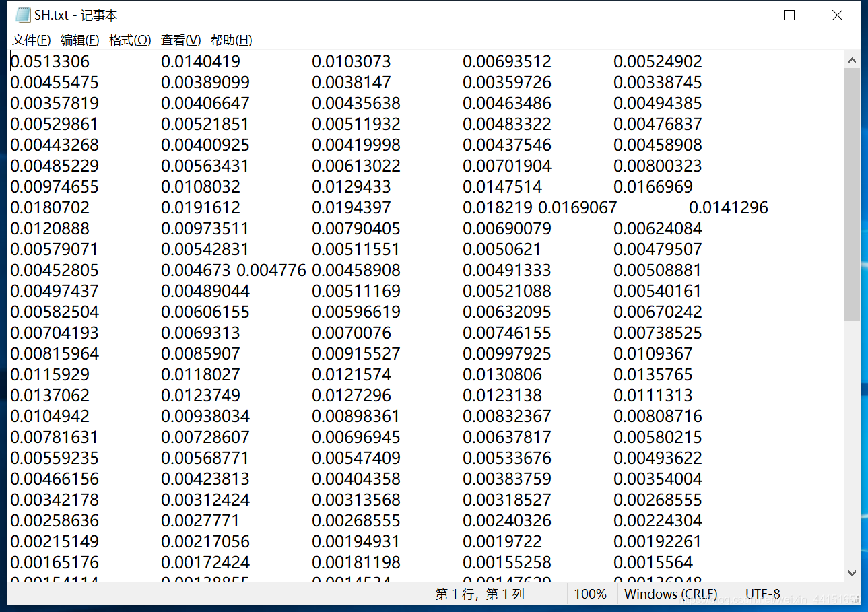Image resolution: width=868 pixels, height=612 pixels.
Task: Maximize the Notepad window
Action: pyautogui.click(x=790, y=15)
